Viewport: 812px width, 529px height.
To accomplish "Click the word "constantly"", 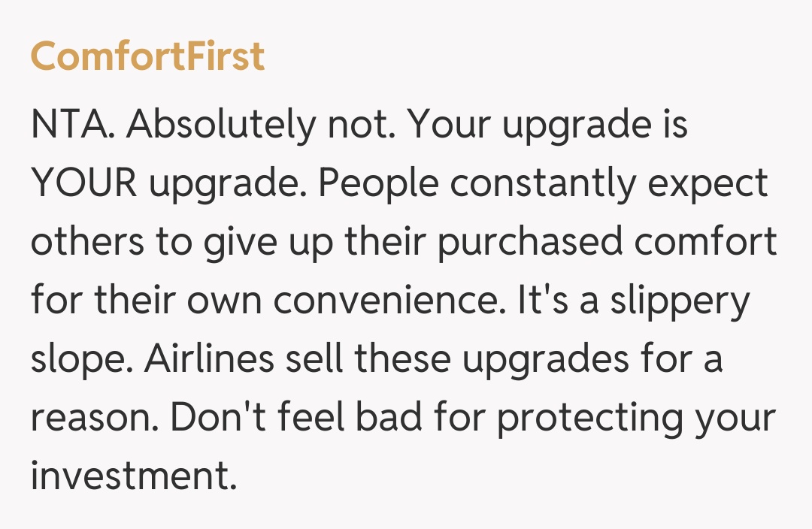I will tap(540, 183).
